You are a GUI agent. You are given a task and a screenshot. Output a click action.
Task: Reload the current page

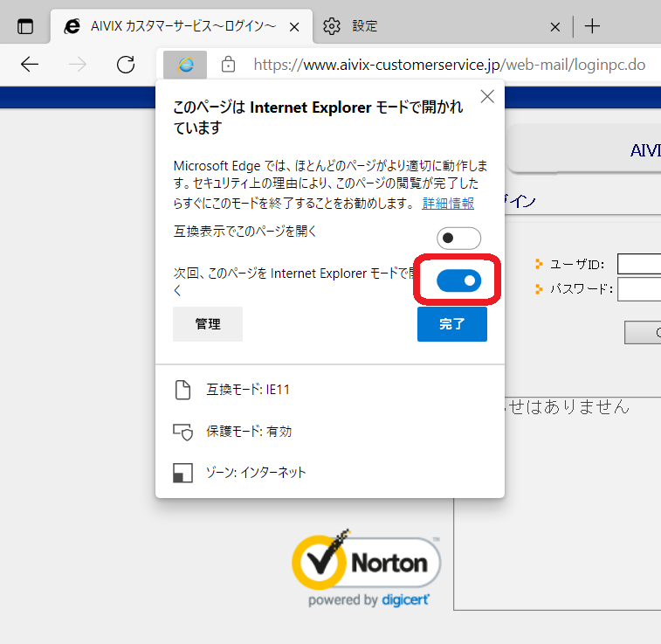point(126,65)
